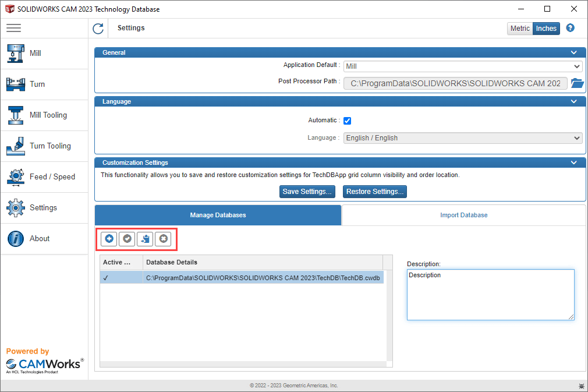Open the Application Default dropdown

(463, 66)
